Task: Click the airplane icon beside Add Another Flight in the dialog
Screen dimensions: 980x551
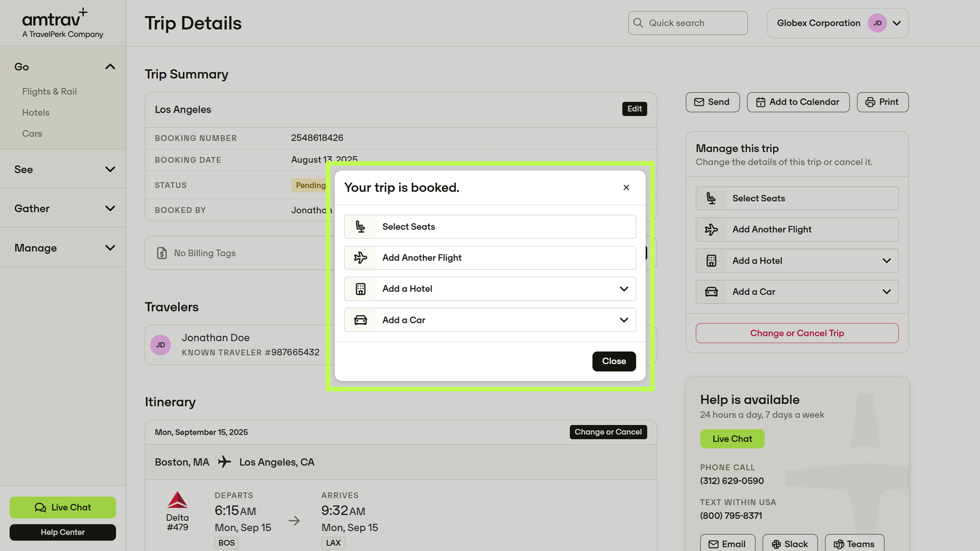Action: click(361, 258)
